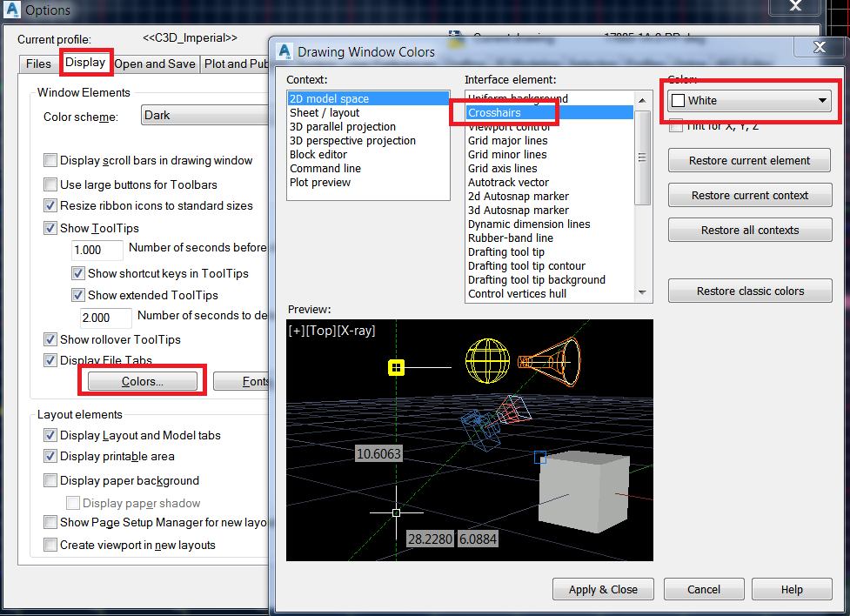
Task: Click Apply & Close to save color settings
Action: pos(602,589)
